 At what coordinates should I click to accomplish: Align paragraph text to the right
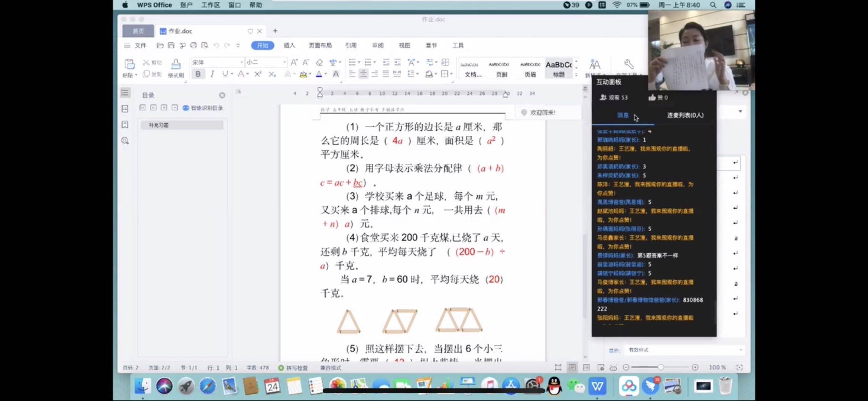coord(374,74)
